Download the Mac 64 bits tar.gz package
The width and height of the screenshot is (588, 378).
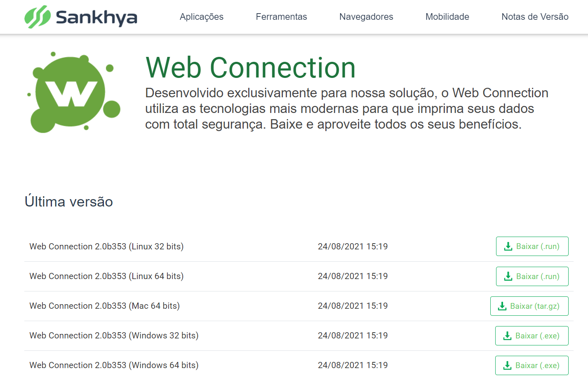point(529,306)
